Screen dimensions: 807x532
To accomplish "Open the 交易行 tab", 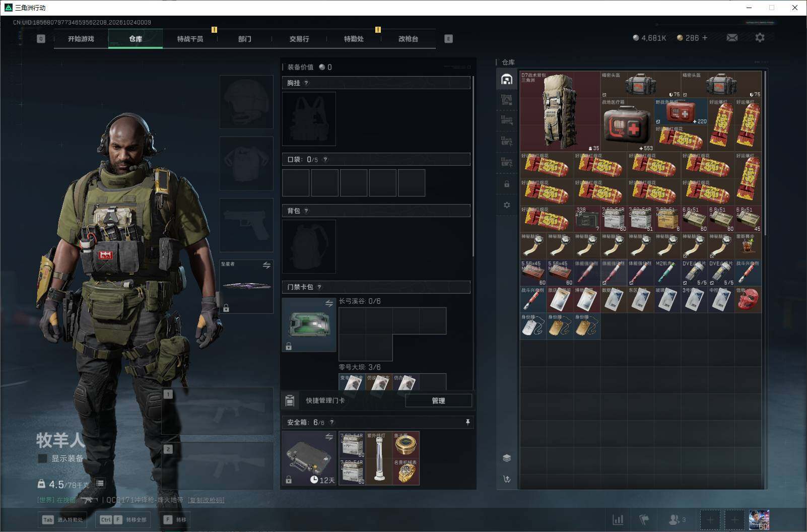I will click(299, 39).
